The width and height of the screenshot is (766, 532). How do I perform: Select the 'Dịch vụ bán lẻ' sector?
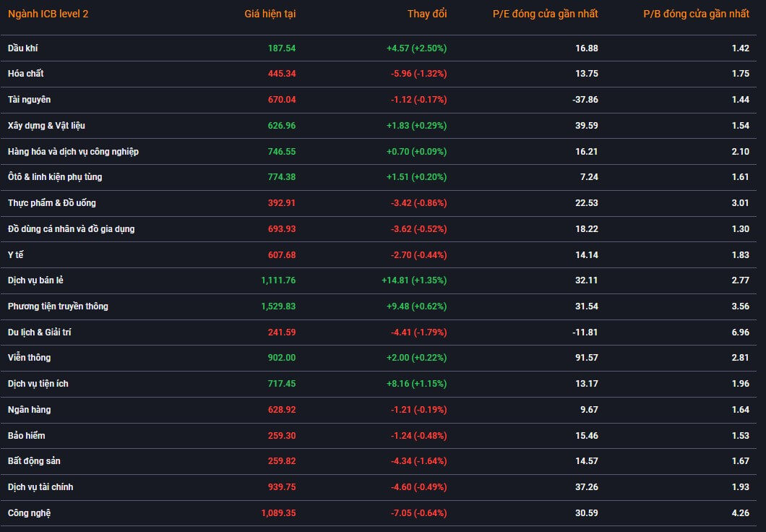click(x=40, y=280)
